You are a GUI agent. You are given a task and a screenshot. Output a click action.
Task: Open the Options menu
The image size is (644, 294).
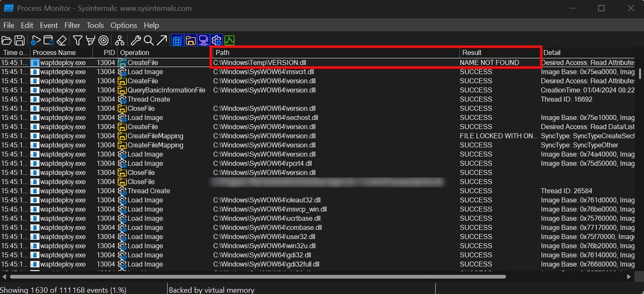tap(124, 25)
